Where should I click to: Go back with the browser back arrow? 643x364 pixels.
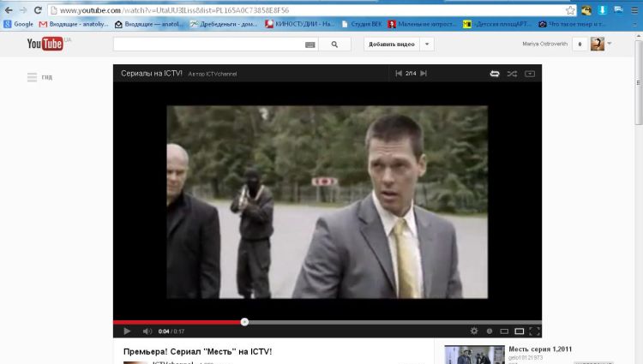(9, 9)
